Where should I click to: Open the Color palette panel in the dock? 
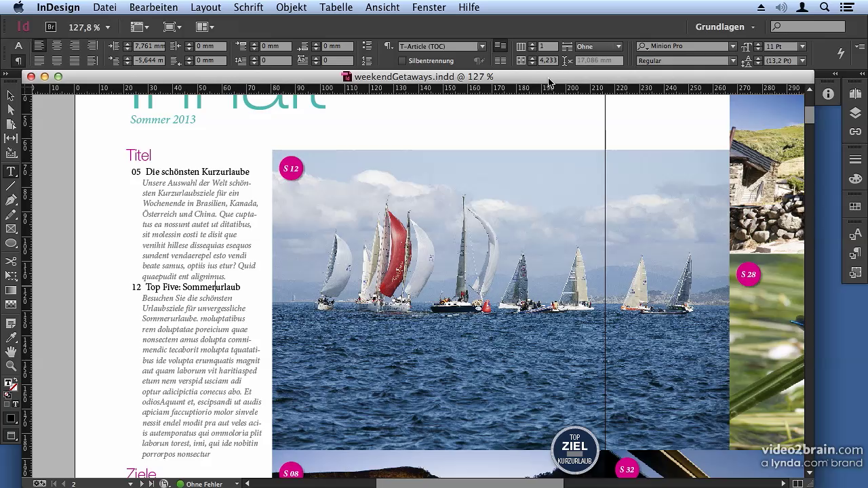click(x=855, y=179)
